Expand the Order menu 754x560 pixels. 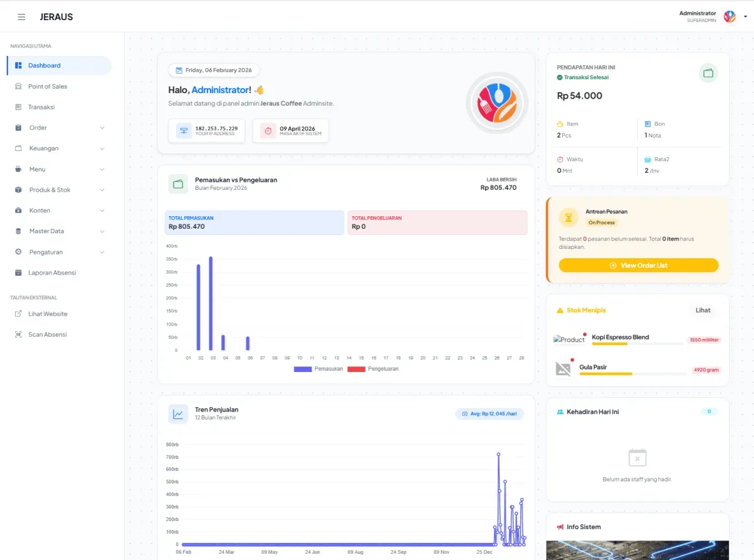pyautogui.click(x=59, y=128)
